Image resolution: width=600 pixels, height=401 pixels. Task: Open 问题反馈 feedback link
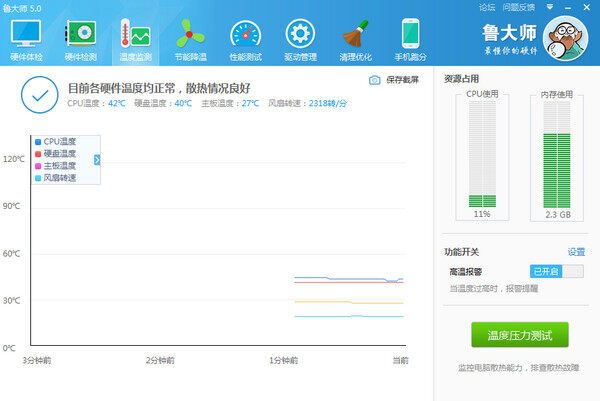point(519,7)
